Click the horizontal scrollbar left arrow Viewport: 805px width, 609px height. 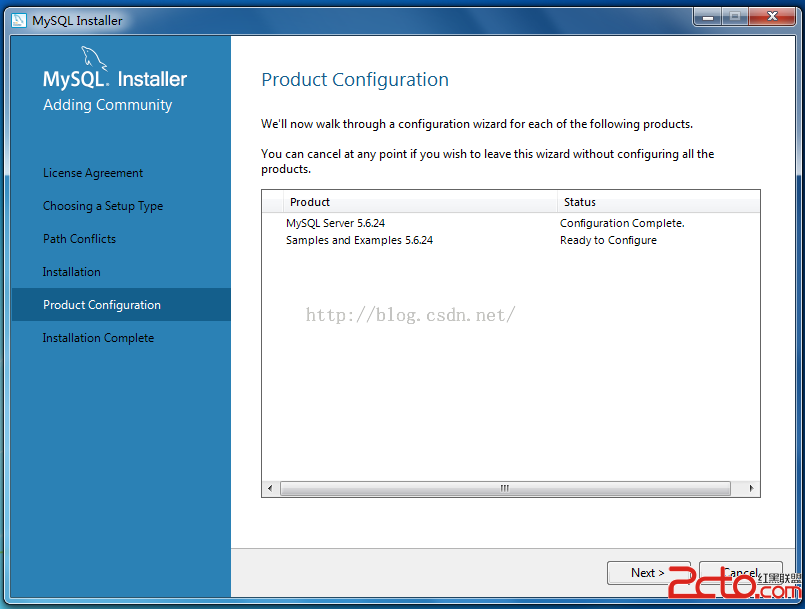[x=270, y=488]
